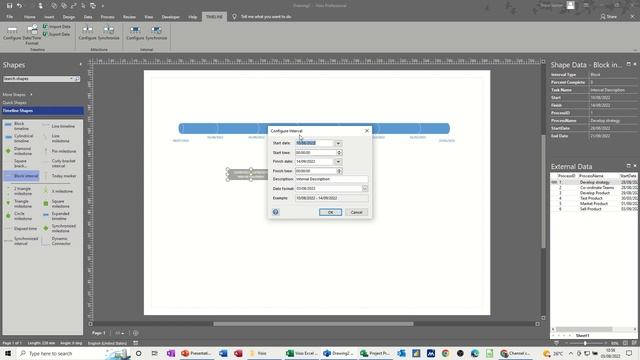
Task: Select the Line timeline shape
Action: click(60, 126)
